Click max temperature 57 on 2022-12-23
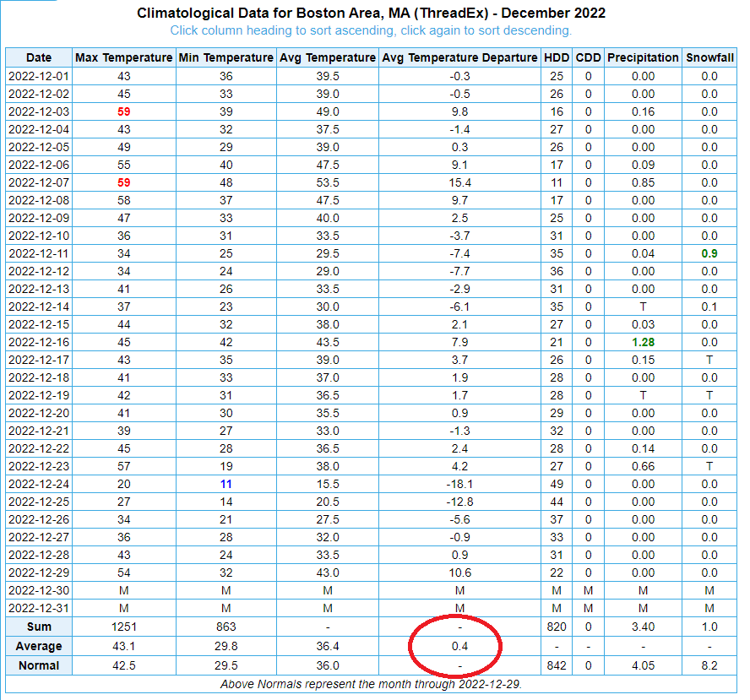 [124, 466]
